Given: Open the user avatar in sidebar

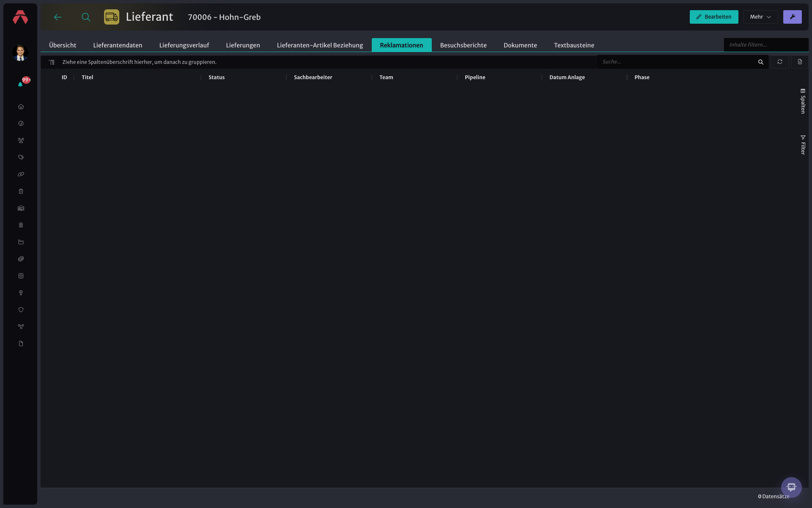Looking at the screenshot, I should (x=20, y=52).
